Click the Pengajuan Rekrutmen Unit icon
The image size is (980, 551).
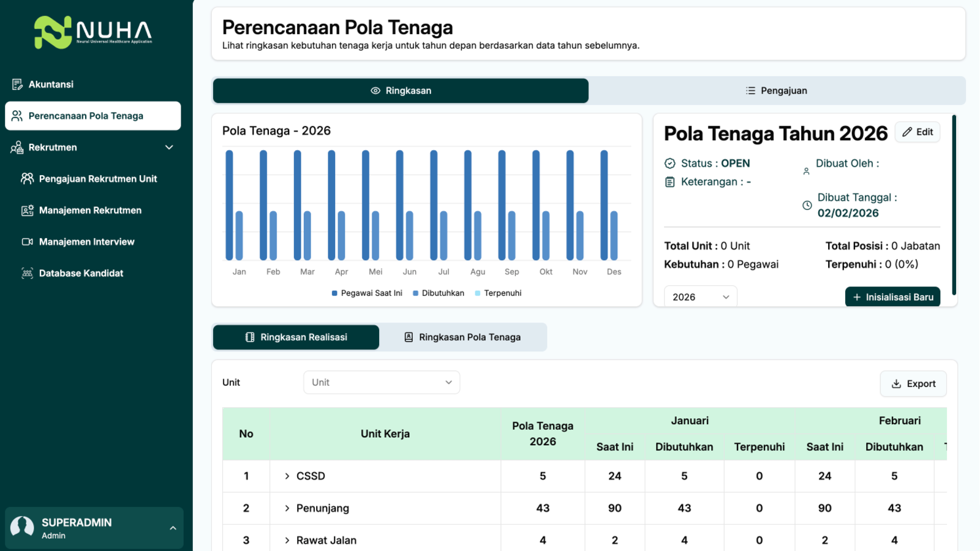(28, 179)
